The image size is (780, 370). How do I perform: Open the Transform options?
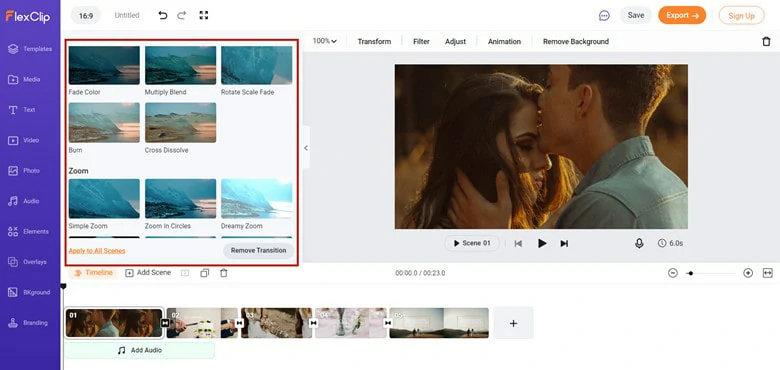coord(374,41)
